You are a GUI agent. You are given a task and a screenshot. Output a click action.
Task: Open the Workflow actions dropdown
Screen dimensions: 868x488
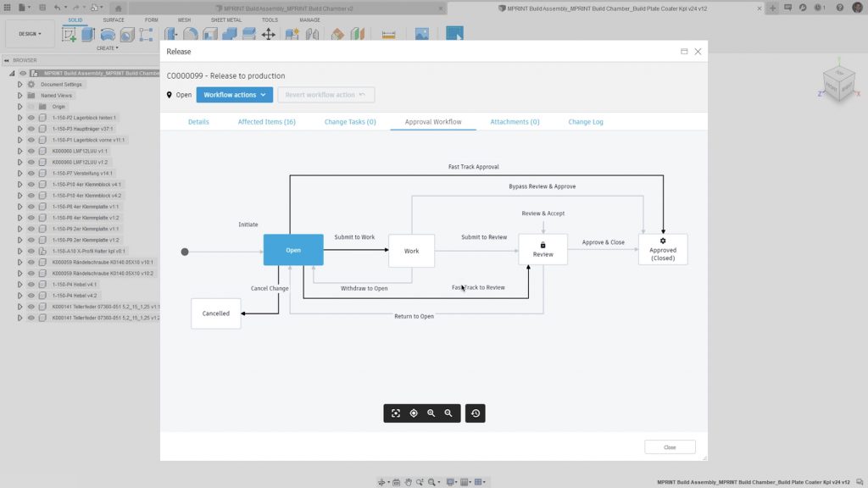(234, 95)
